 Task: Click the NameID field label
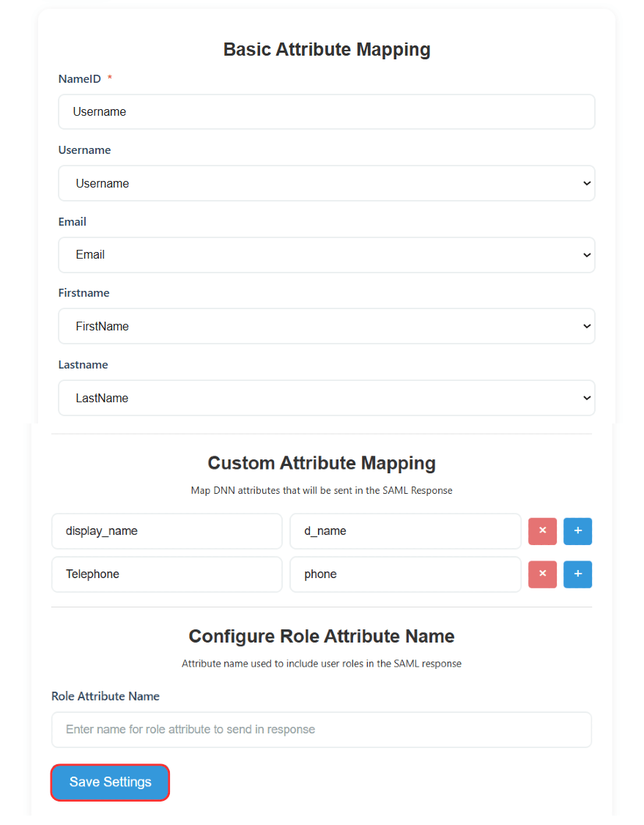tap(79, 79)
